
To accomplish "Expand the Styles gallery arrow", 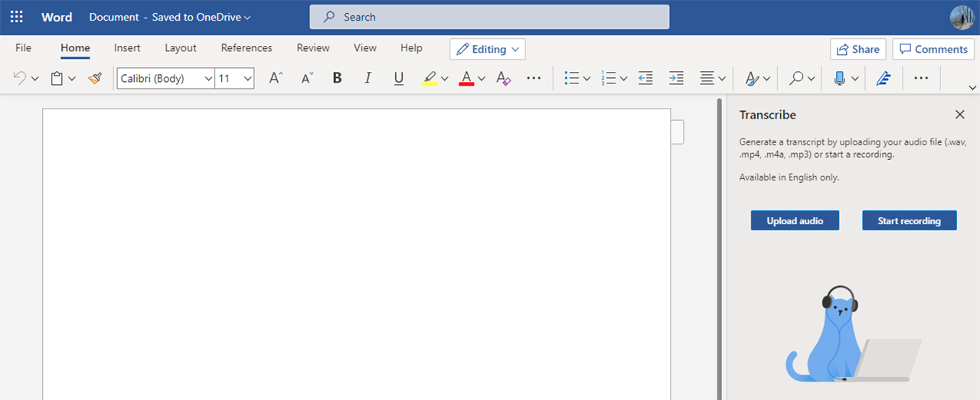I will pos(767,79).
